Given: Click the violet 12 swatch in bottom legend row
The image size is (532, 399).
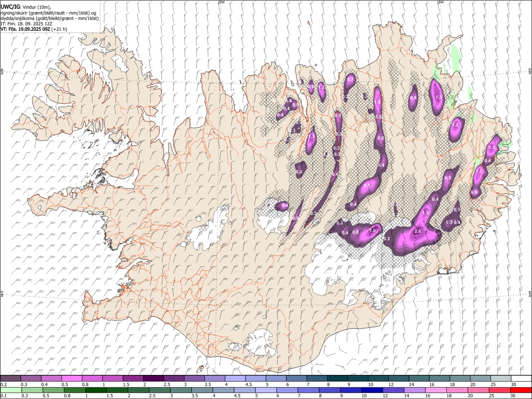Looking at the screenshot, I should [x=393, y=390].
